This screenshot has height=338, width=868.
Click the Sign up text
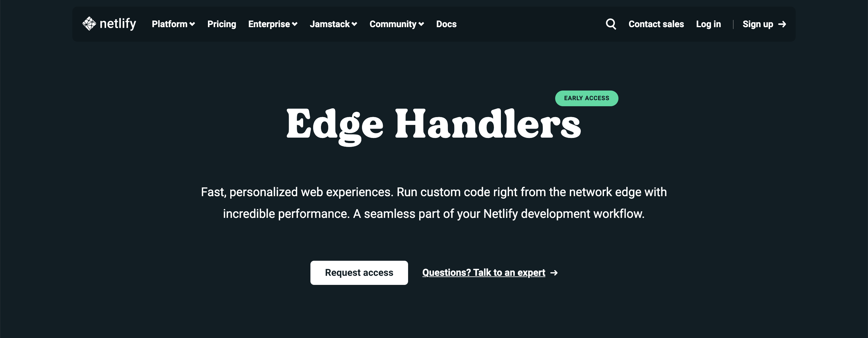pos(758,24)
